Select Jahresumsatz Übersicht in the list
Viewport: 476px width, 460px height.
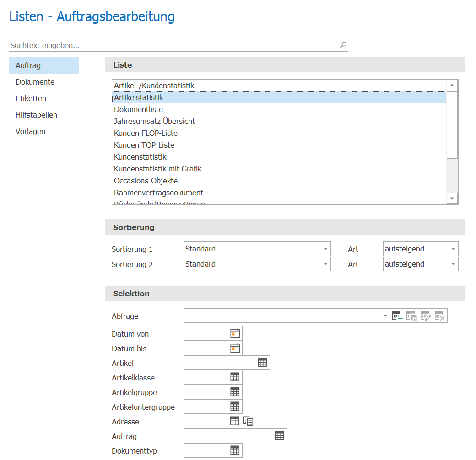(x=279, y=121)
